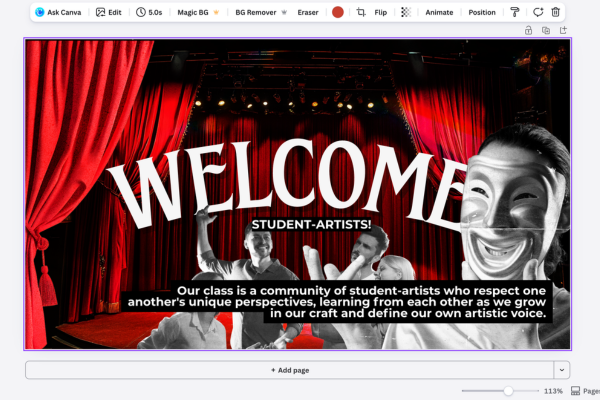Image resolution: width=600 pixels, height=400 pixels.
Task: Select the crop tool icon
Action: pos(361,12)
